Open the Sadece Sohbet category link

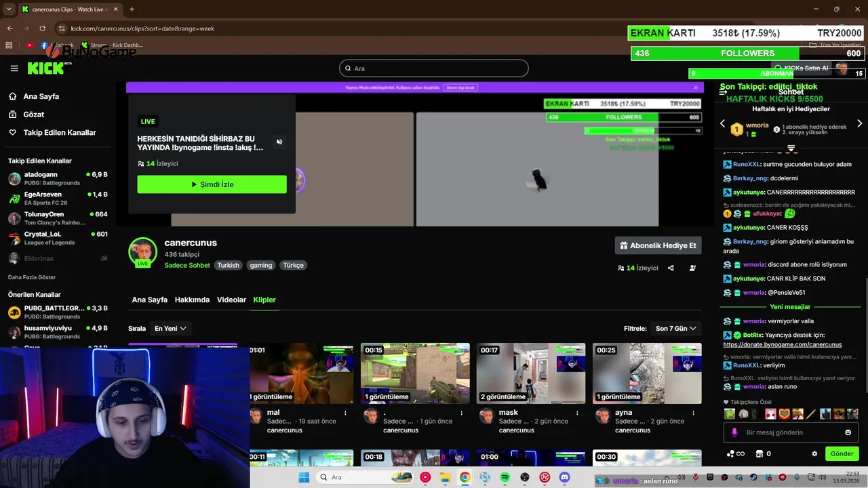pyautogui.click(x=187, y=266)
